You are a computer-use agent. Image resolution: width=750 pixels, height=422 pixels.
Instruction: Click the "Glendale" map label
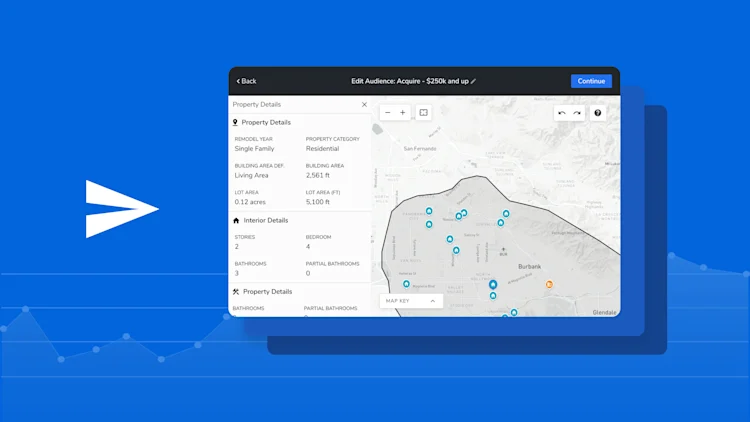(x=605, y=312)
